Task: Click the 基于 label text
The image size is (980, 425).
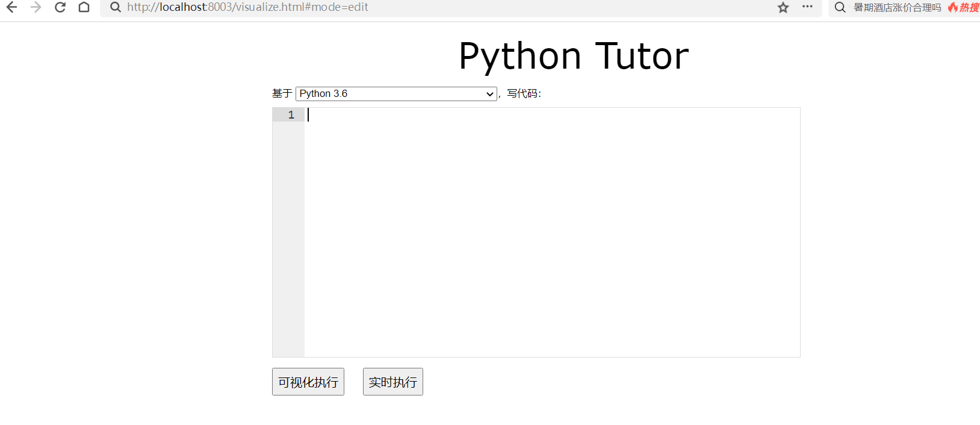Action: 282,93
